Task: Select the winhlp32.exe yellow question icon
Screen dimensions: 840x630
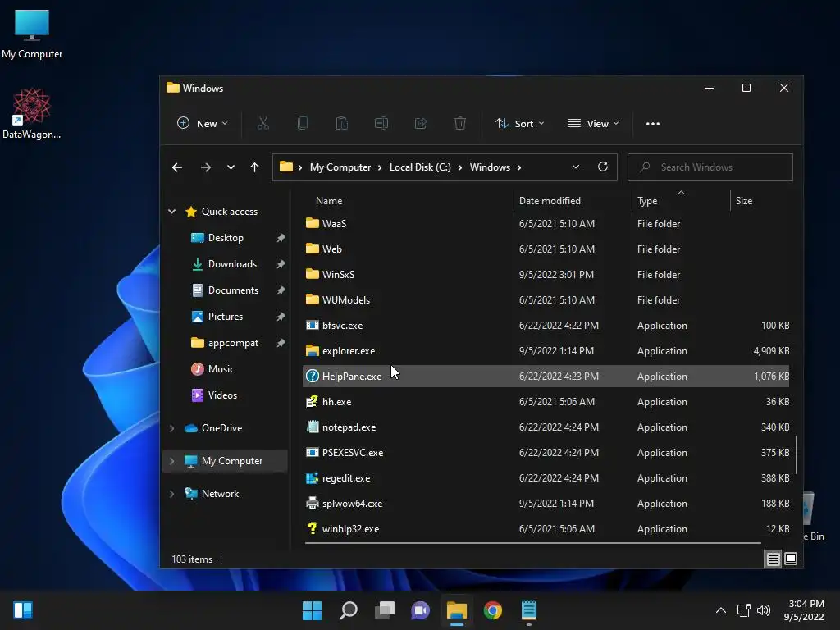Action: [x=312, y=529]
